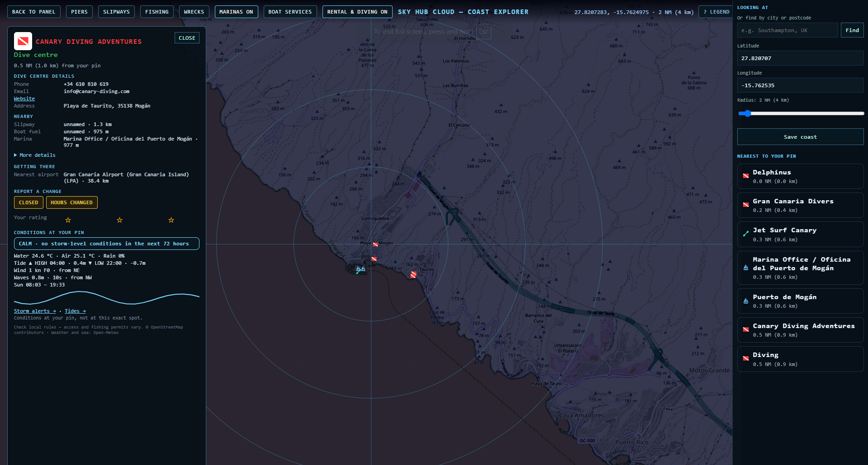Toggle the Marinas ON layer
Viewport: 868px width, 465px height.
point(236,12)
